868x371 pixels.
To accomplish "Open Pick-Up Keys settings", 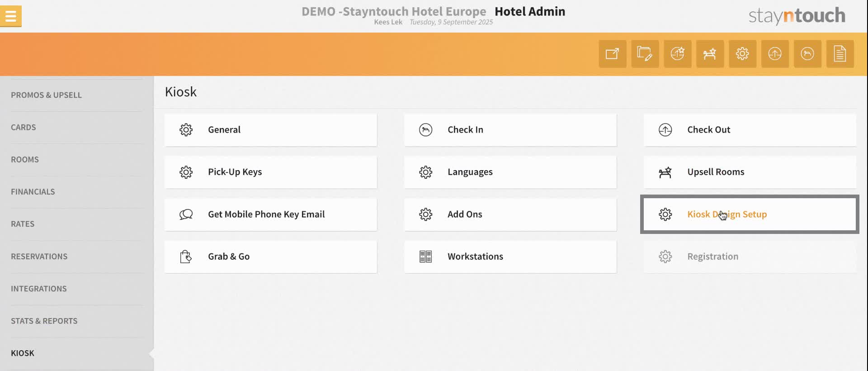I will click(x=271, y=172).
